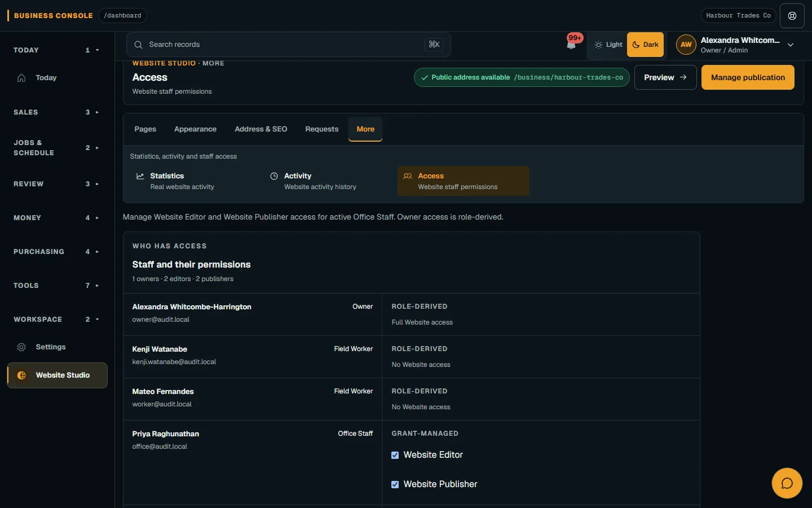Expand the TOOLS sidebar section
This screenshot has height=508, width=812.
(x=57, y=286)
